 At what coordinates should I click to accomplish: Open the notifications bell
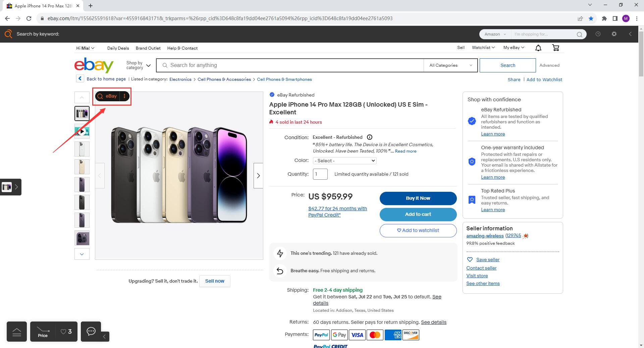tap(538, 48)
